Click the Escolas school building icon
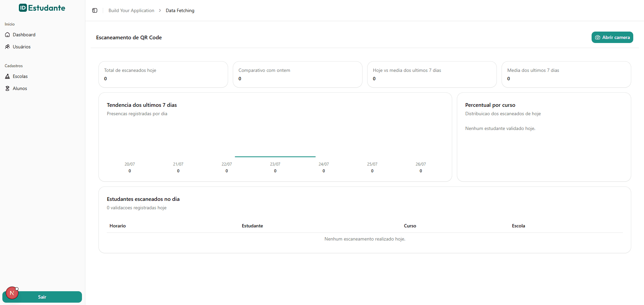The width and height of the screenshot is (644, 305). tap(7, 76)
